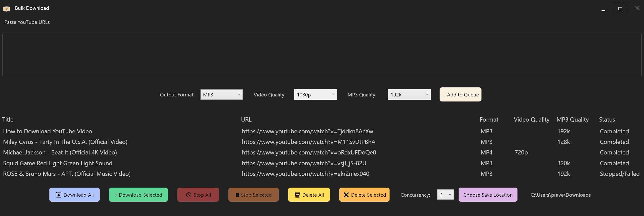
Task: Click the 128k MP3 quality cell
Action: pyautogui.click(x=563, y=142)
